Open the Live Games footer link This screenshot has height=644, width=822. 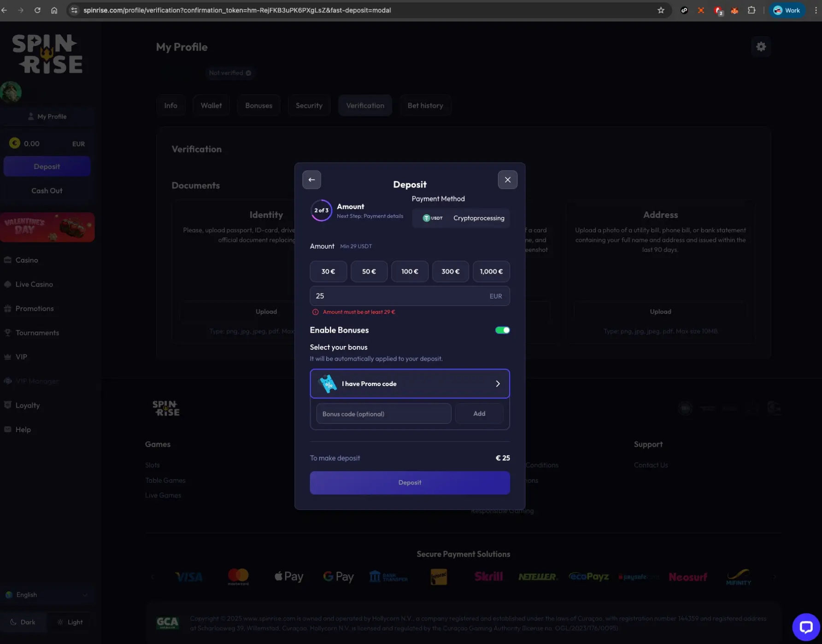click(x=163, y=496)
